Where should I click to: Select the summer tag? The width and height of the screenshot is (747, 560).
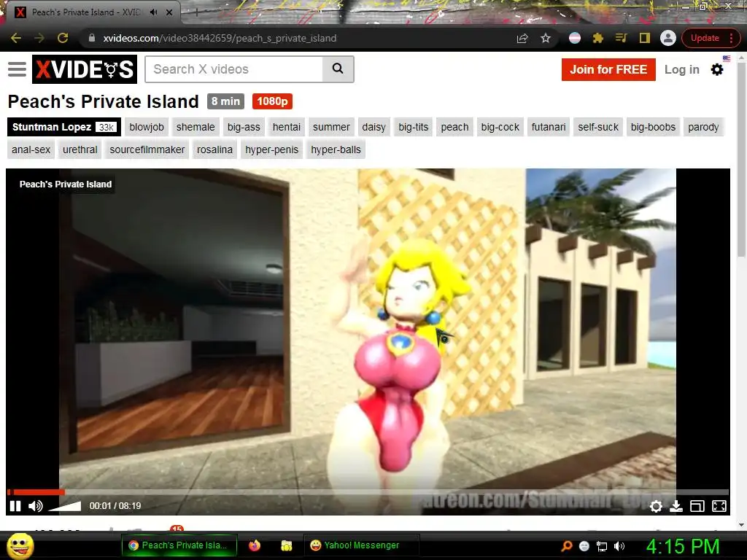click(331, 127)
